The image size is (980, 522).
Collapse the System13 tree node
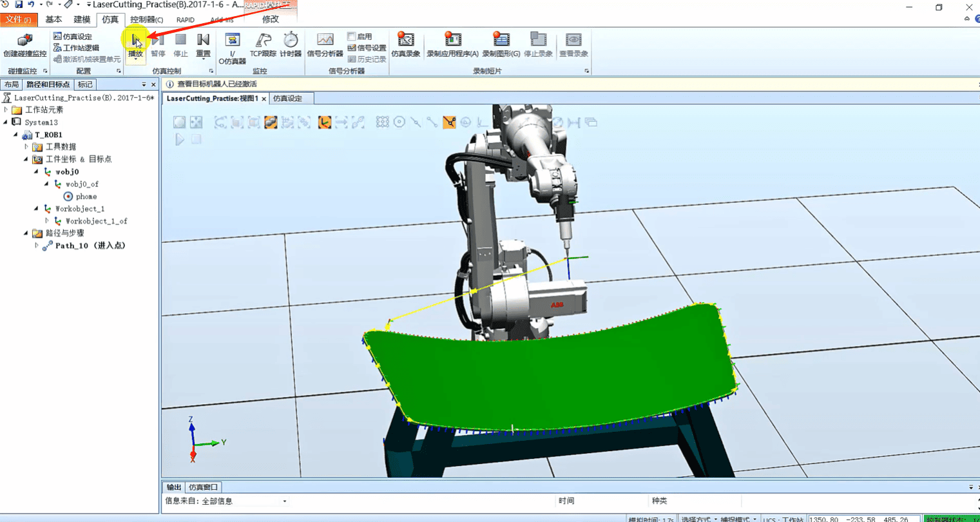(6, 122)
